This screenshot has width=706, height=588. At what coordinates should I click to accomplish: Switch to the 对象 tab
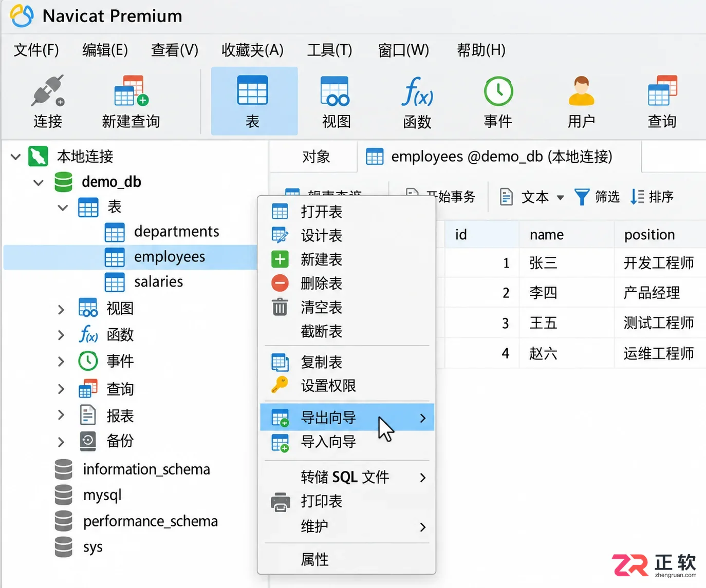pos(316,157)
